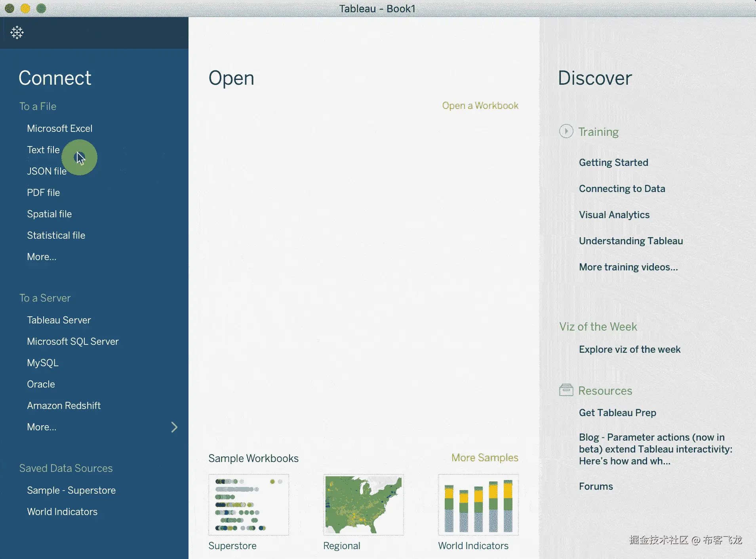Click the Viz of the Week heading
This screenshot has height=559, width=756.
pos(598,327)
